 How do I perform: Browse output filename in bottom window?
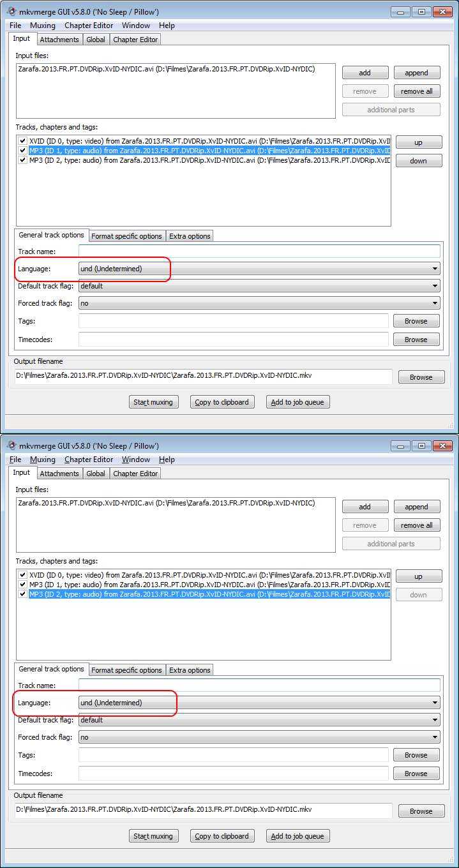coord(421,811)
